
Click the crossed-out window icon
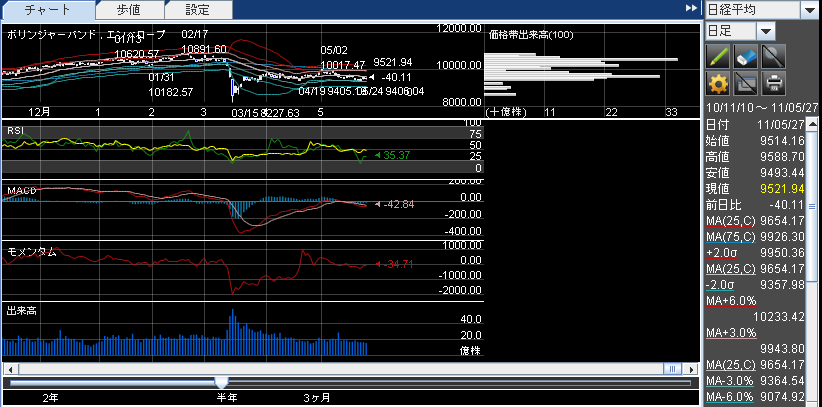pyautogui.click(x=745, y=82)
